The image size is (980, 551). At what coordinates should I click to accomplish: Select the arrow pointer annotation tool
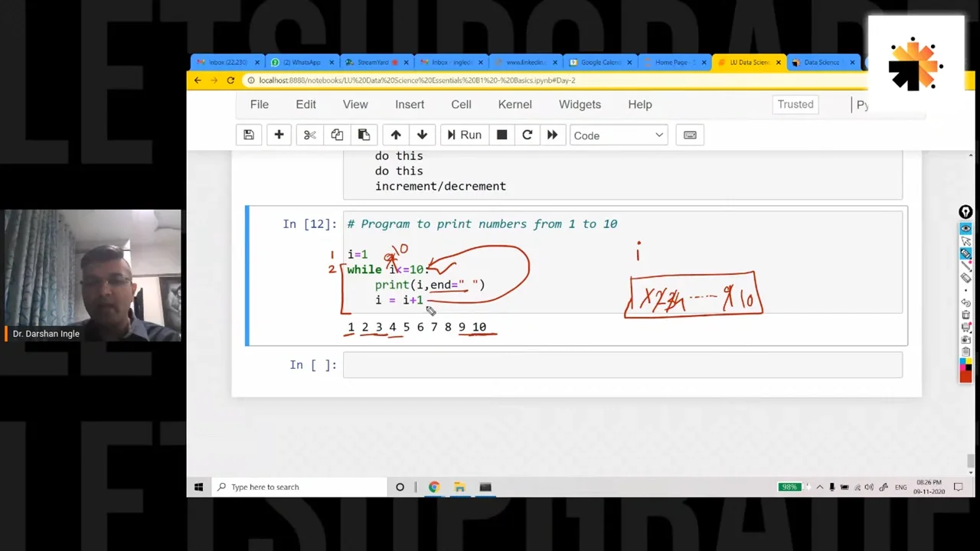(965, 241)
